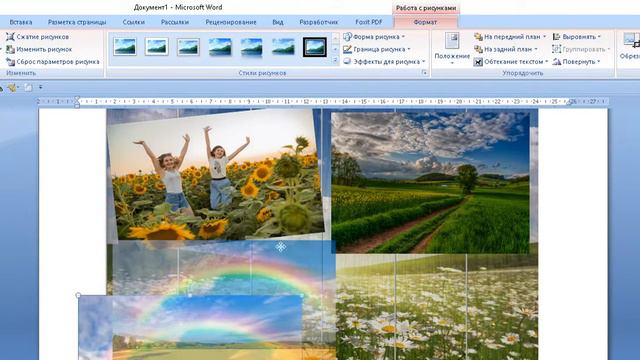Click На задний план icon

(x=478, y=49)
